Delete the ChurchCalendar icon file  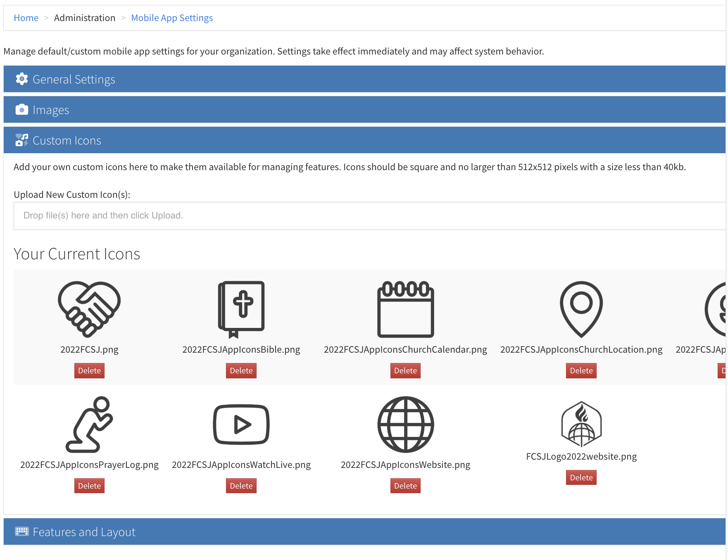click(x=405, y=370)
